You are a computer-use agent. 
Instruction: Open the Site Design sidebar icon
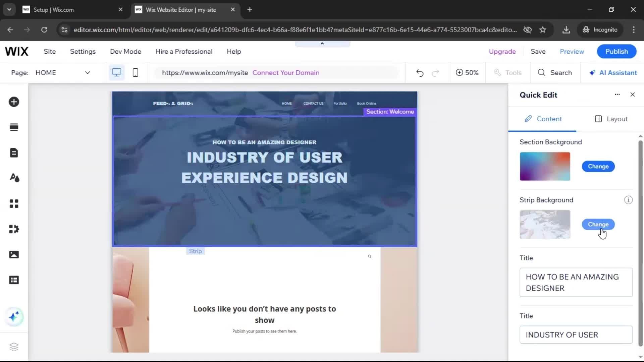pos(14,178)
